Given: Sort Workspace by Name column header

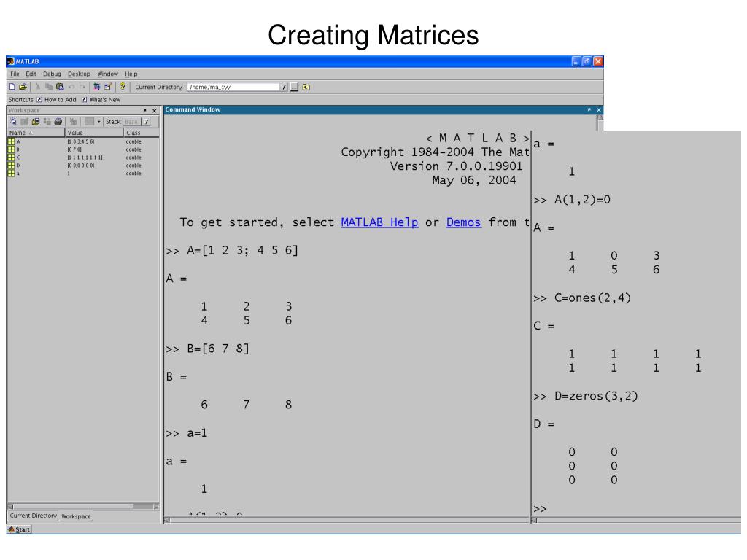Looking at the screenshot, I should point(36,133).
